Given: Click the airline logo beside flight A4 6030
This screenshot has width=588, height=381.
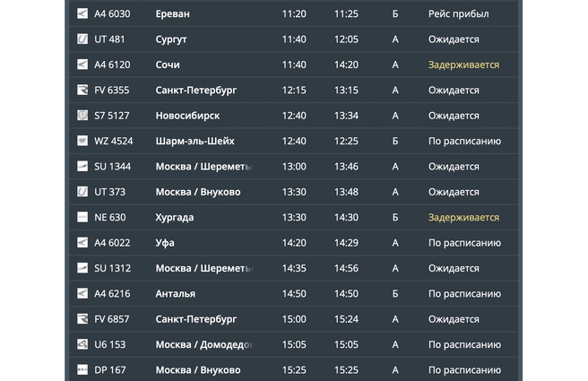Looking at the screenshot, I should tap(82, 14).
